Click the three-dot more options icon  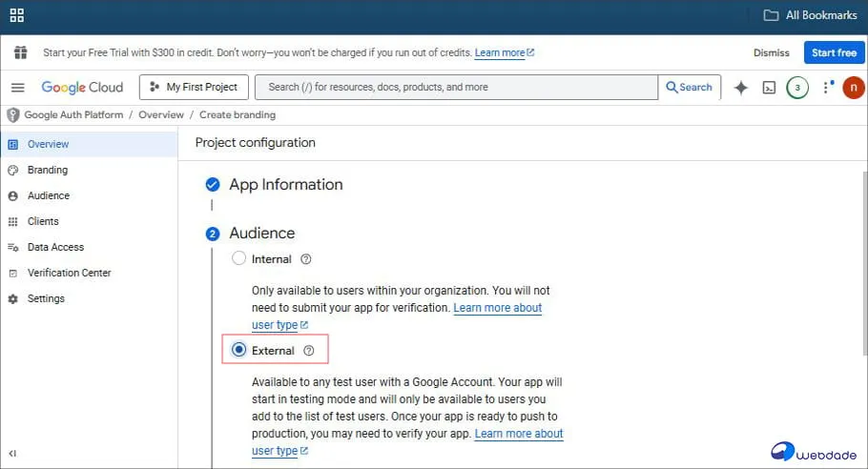pyautogui.click(x=826, y=88)
